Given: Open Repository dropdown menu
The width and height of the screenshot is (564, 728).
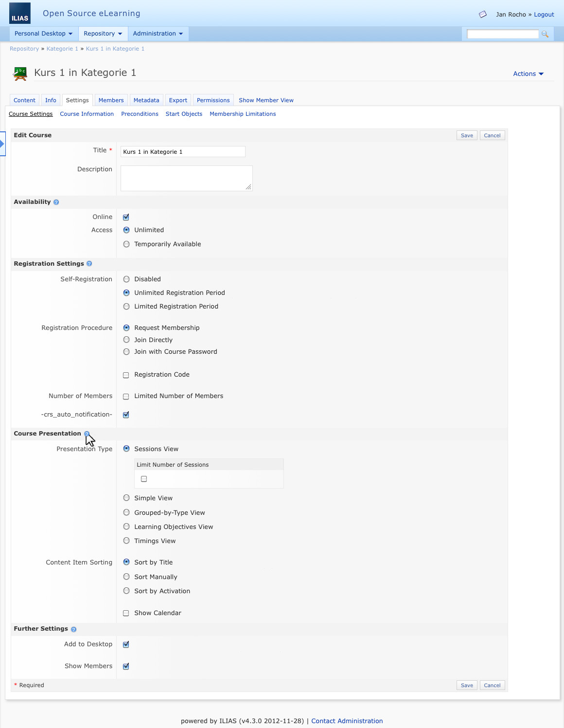Looking at the screenshot, I should tap(103, 34).
